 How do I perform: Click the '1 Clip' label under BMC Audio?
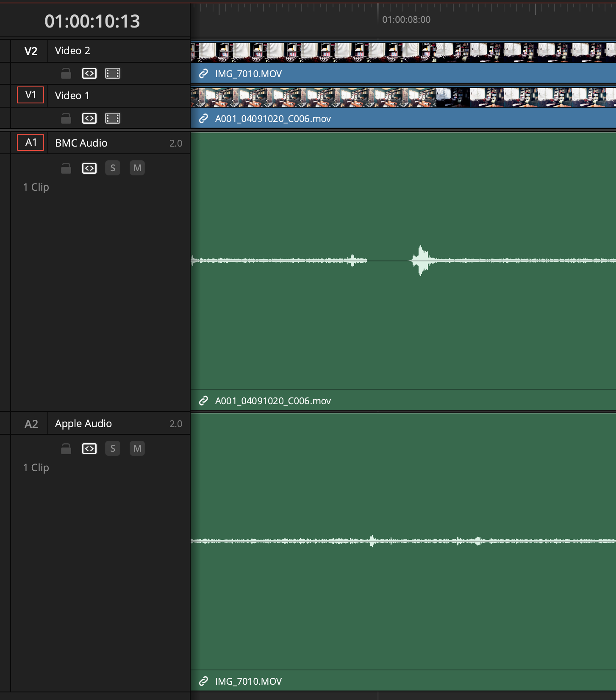[36, 187]
